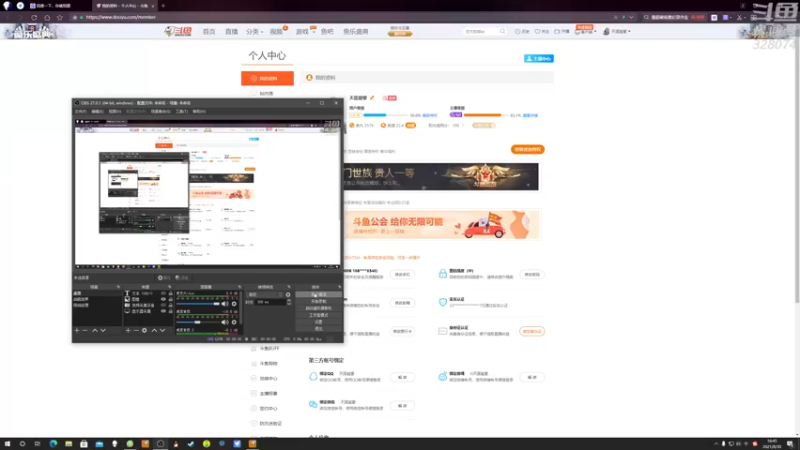The width and height of the screenshot is (800, 450).
Task: Go to 直播 live in Douyu nav
Action: tap(232, 32)
